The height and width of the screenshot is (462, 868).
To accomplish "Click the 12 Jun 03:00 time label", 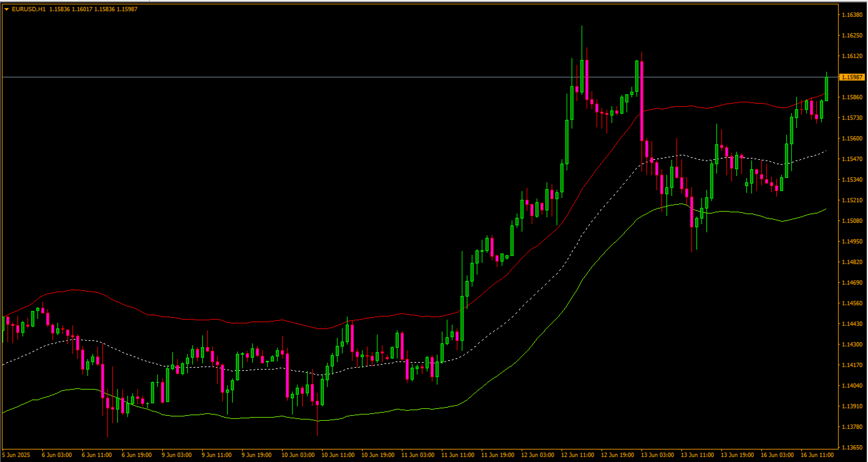I will [537, 455].
